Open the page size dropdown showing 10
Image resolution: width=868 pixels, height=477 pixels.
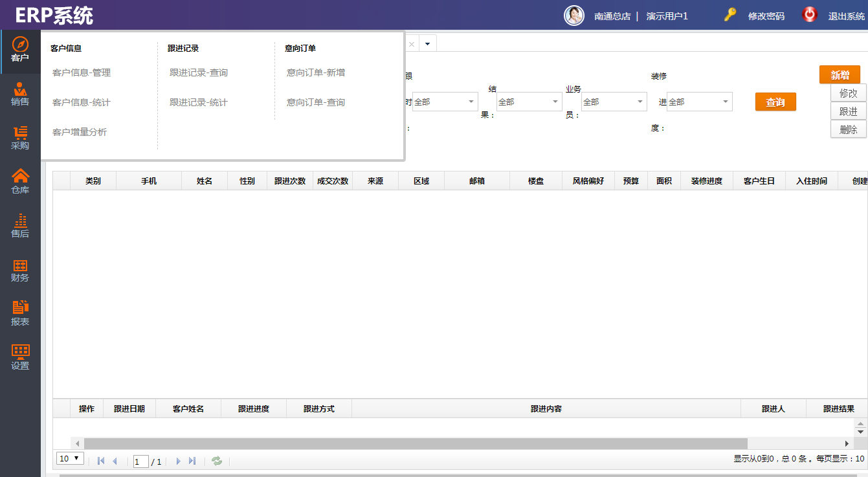coord(71,459)
